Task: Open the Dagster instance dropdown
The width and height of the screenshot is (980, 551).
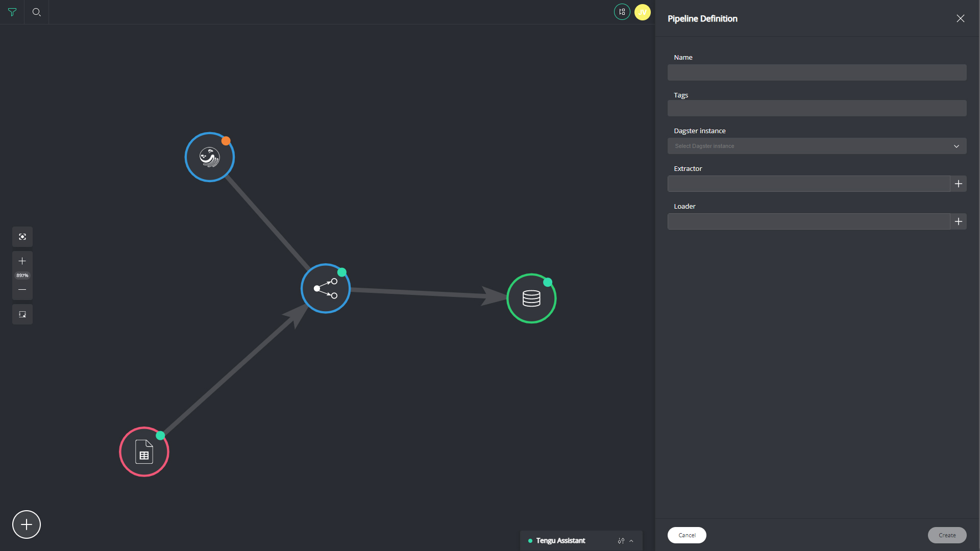Action: tap(817, 146)
